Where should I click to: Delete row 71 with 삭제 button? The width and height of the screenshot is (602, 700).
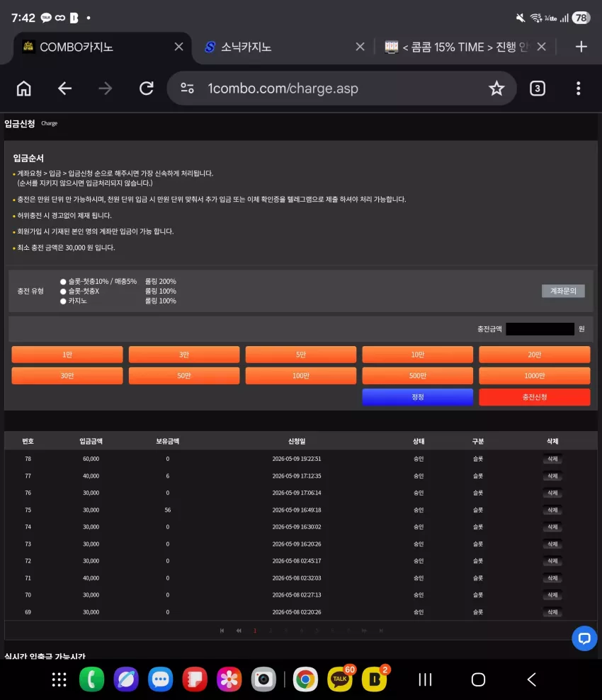(552, 578)
